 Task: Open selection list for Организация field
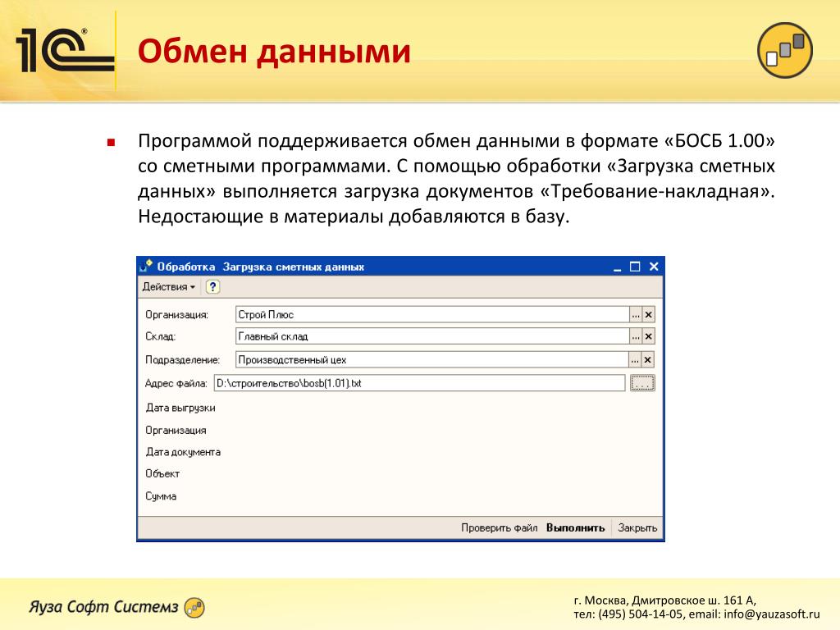tap(636, 314)
